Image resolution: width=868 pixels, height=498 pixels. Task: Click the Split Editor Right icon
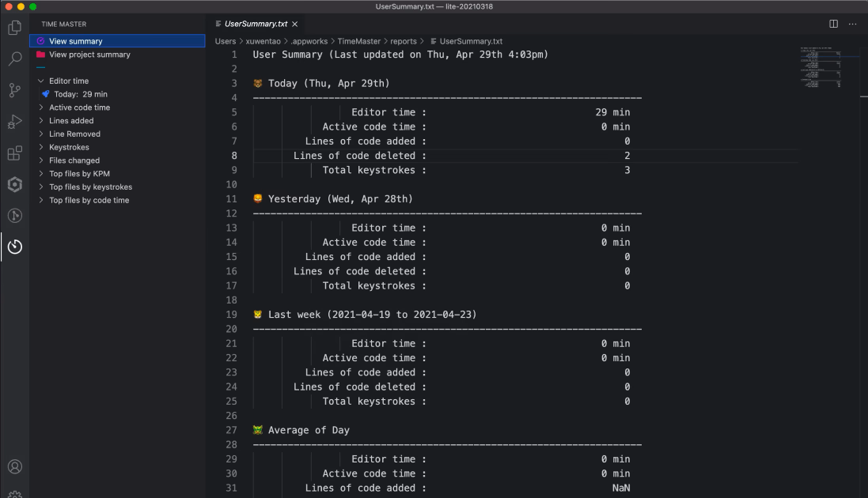click(833, 24)
